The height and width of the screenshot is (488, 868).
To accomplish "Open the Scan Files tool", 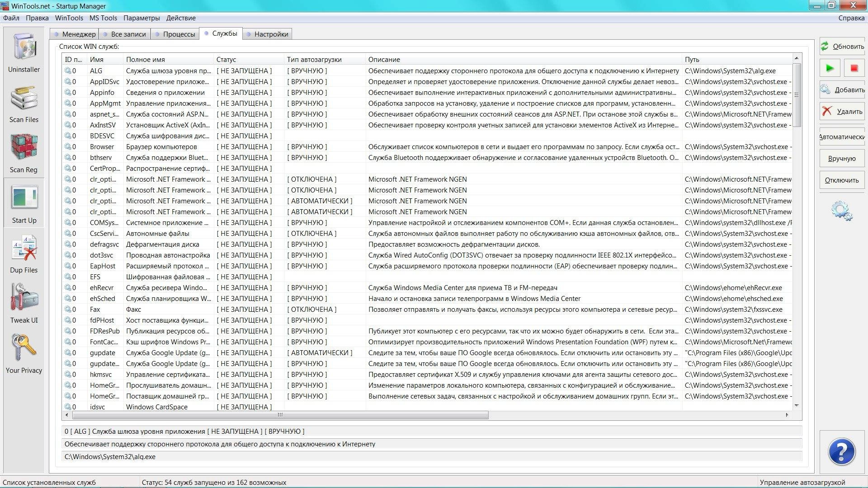I will pyautogui.click(x=24, y=98).
